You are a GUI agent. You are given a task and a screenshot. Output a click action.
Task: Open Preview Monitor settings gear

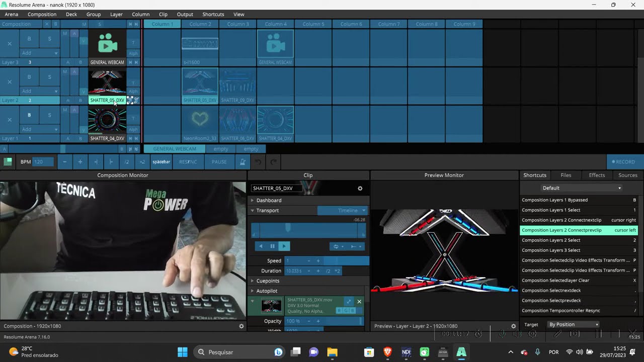click(513, 326)
